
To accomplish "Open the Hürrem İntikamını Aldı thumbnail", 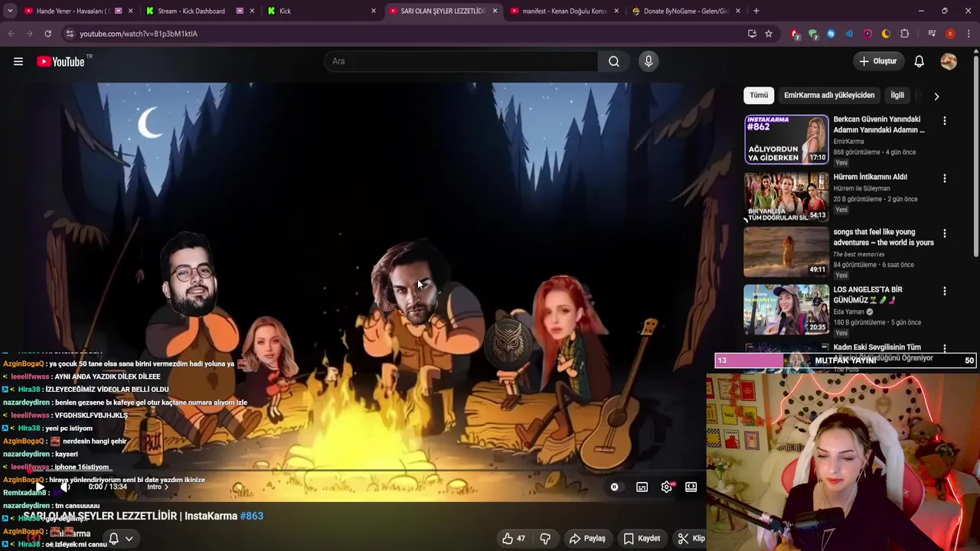I will coord(786,197).
